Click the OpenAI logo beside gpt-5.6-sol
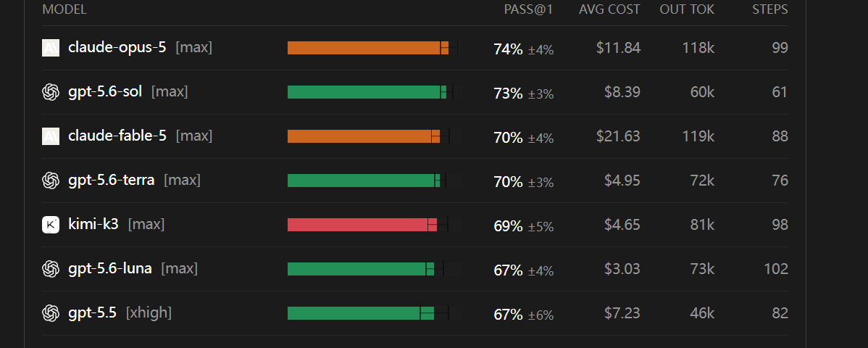The image size is (868, 348). coord(51,92)
